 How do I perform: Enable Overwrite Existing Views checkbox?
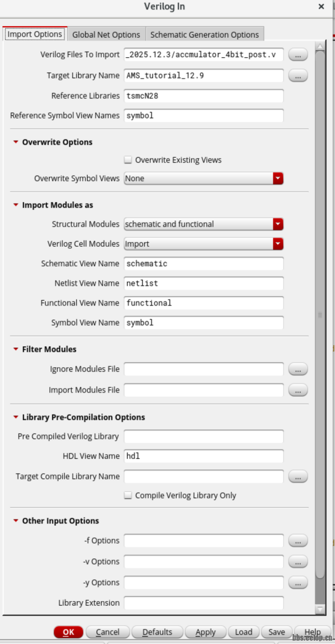[128, 160]
